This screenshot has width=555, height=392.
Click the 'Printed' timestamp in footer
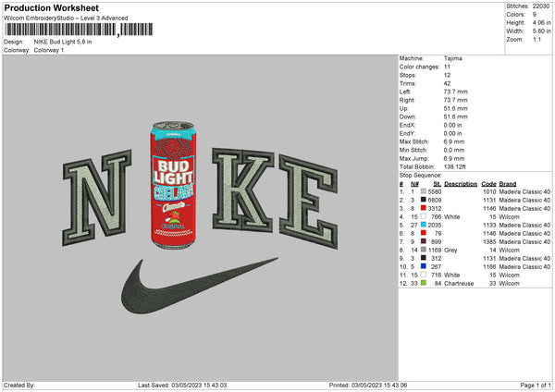pyautogui.click(x=368, y=385)
